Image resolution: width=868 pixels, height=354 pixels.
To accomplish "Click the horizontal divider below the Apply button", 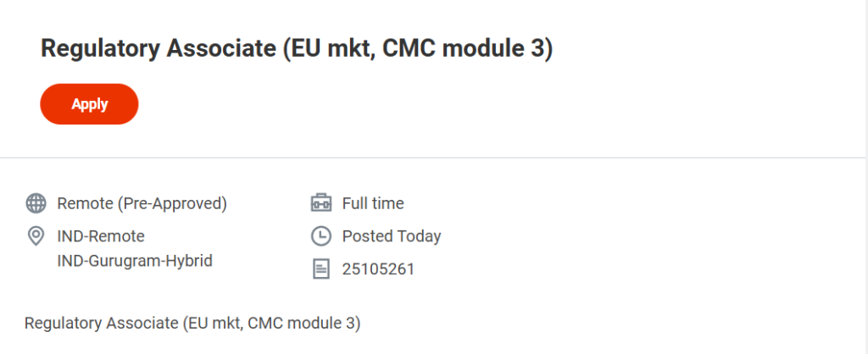I will coord(434,158).
